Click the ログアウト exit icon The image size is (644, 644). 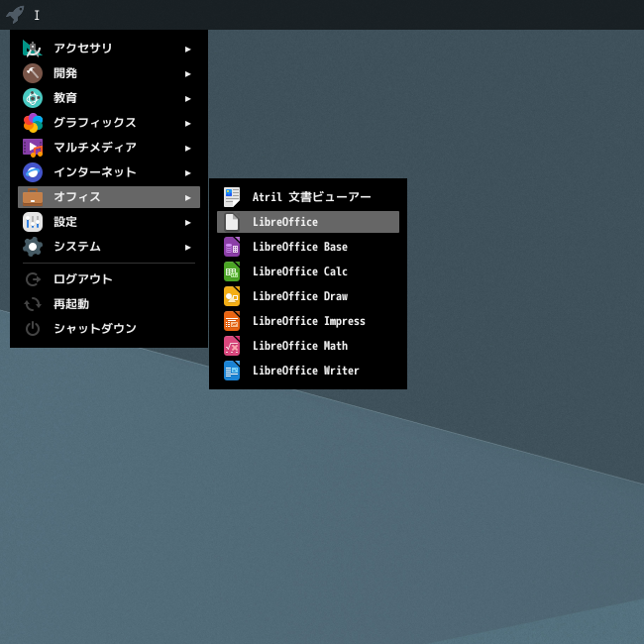[x=33, y=279]
